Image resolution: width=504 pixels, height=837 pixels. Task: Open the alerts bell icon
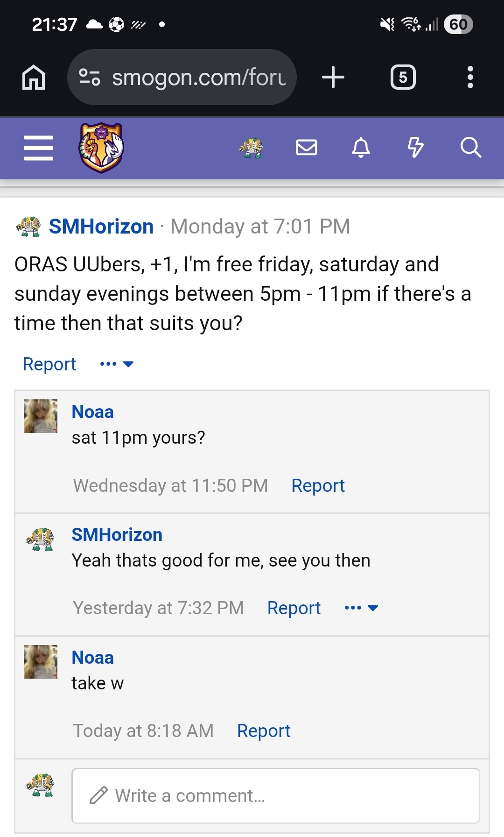click(x=361, y=148)
